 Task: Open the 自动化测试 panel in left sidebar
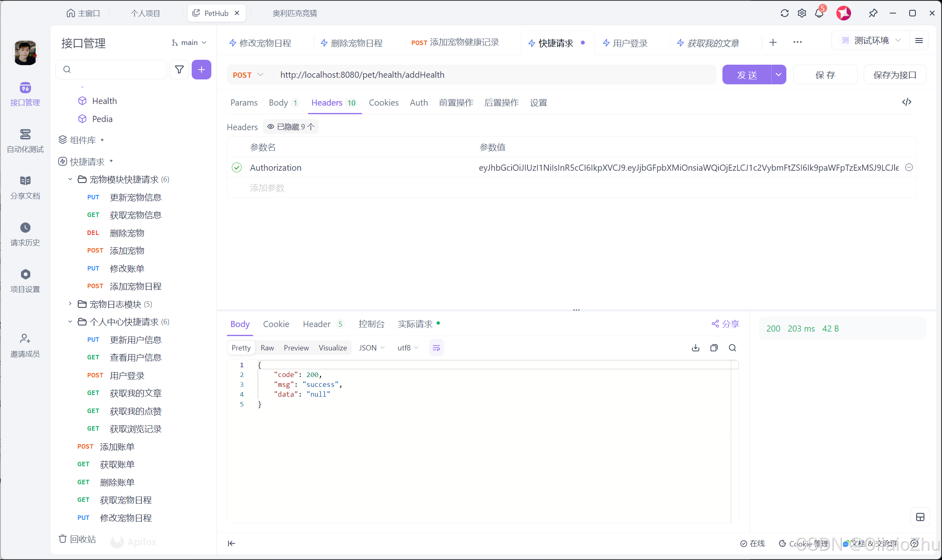25,141
